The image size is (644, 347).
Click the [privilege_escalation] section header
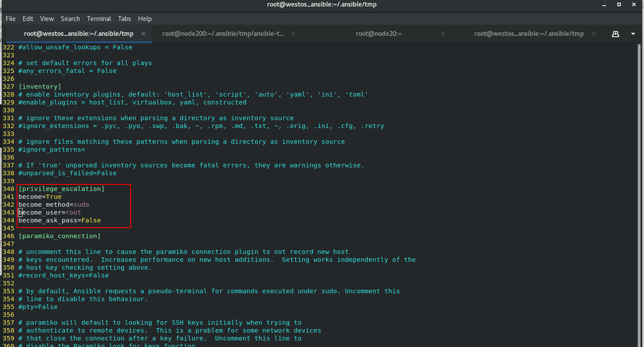pos(62,189)
